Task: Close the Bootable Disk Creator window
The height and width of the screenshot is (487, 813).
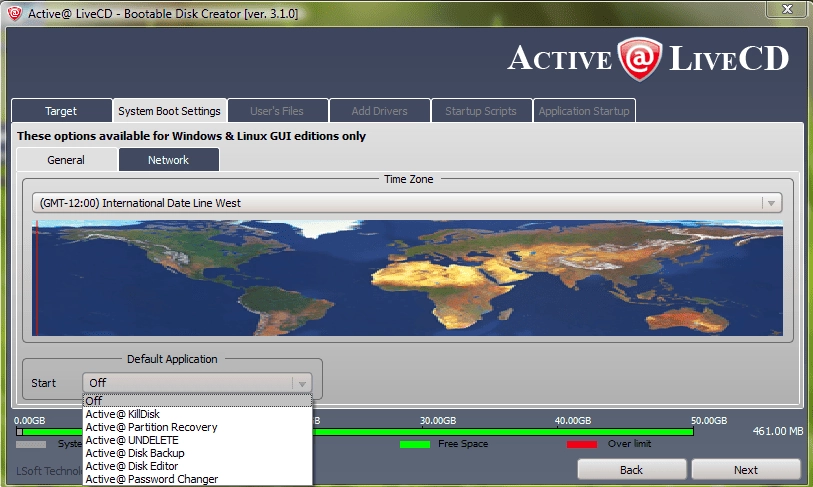Action: 787,9
